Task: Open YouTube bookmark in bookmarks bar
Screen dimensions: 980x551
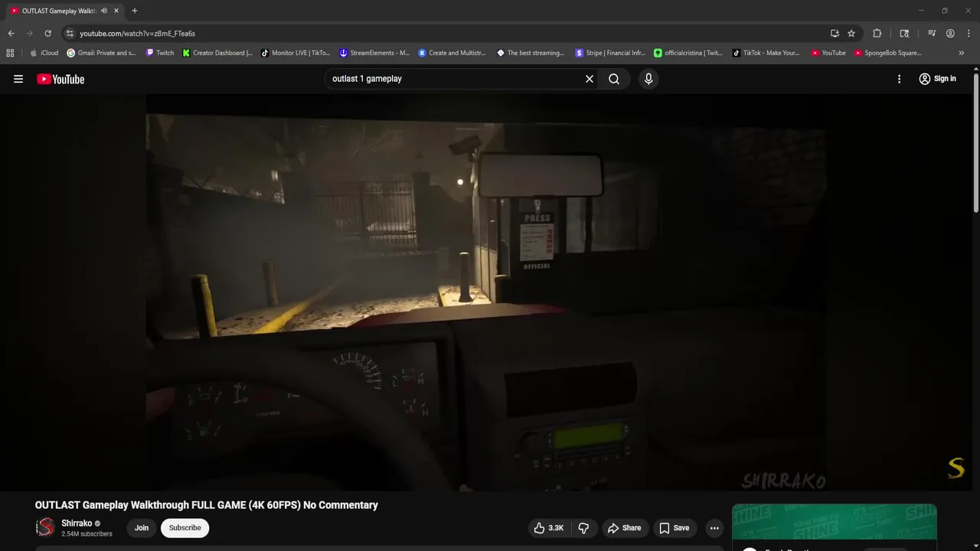Action: [828, 53]
